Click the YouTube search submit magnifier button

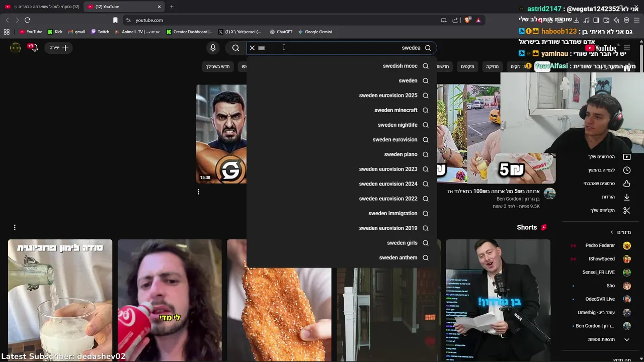236,48
